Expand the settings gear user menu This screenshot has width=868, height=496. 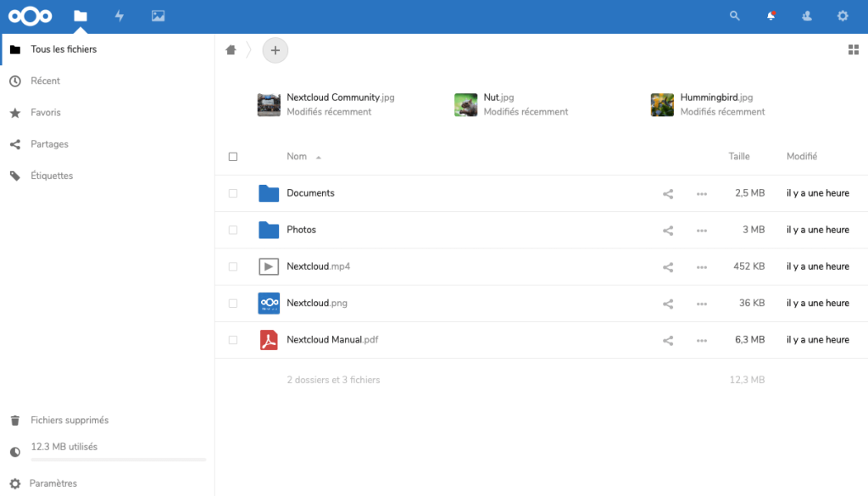coord(842,16)
